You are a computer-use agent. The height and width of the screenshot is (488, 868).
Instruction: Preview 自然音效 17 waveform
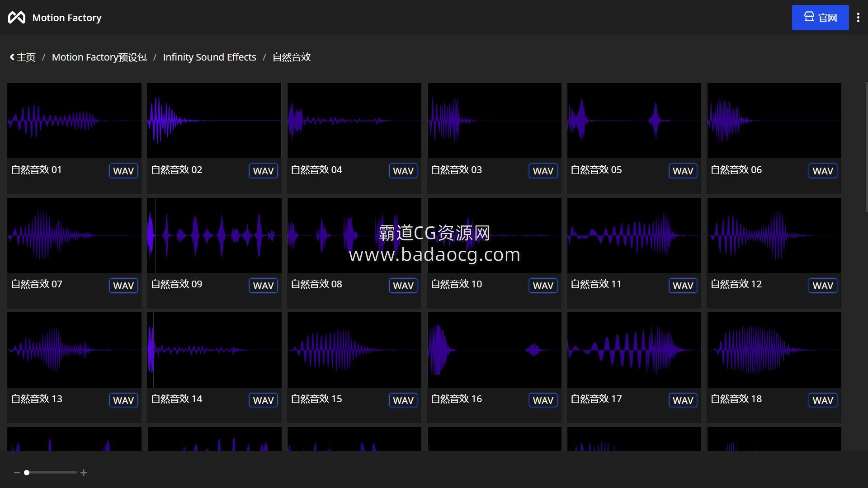pyautogui.click(x=634, y=350)
